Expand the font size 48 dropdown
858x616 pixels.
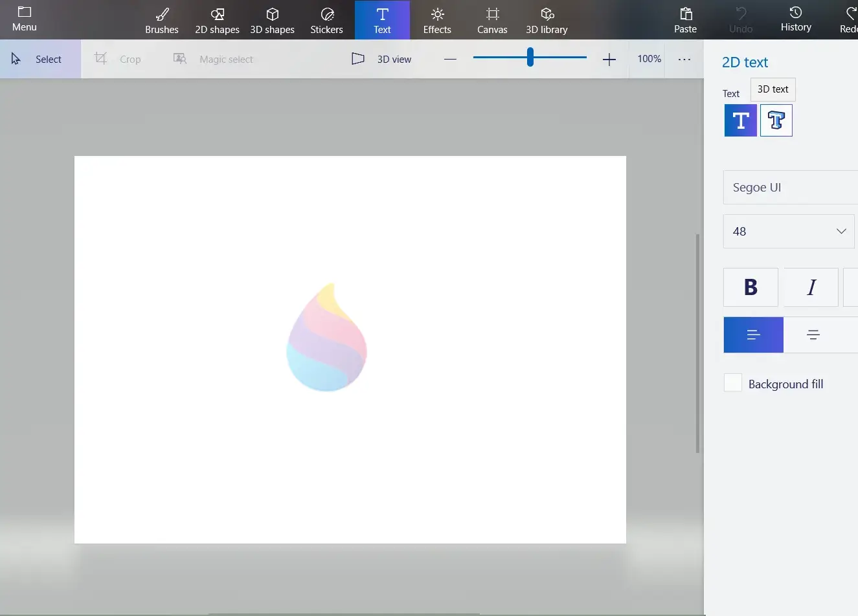point(789,232)
